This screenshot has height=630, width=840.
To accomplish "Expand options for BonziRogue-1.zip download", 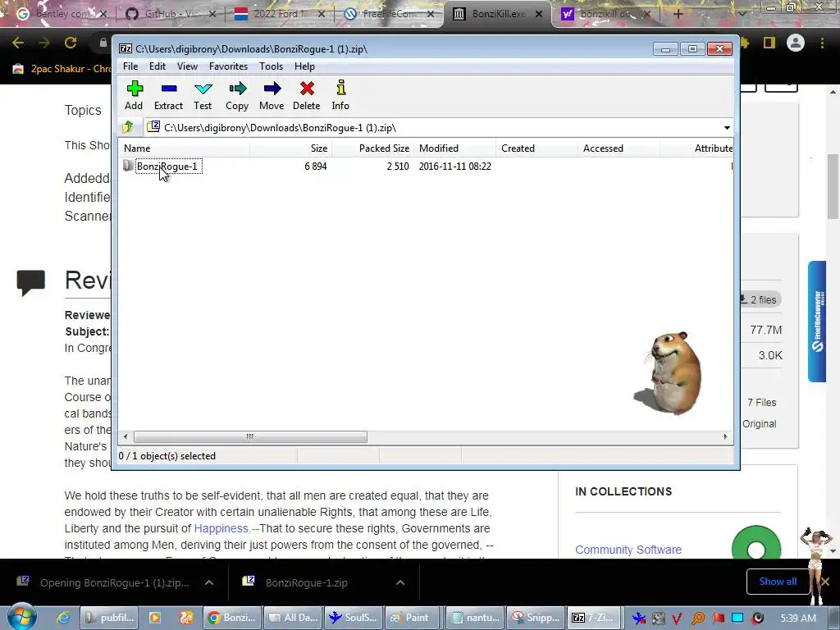I will [x=400, y=583].
